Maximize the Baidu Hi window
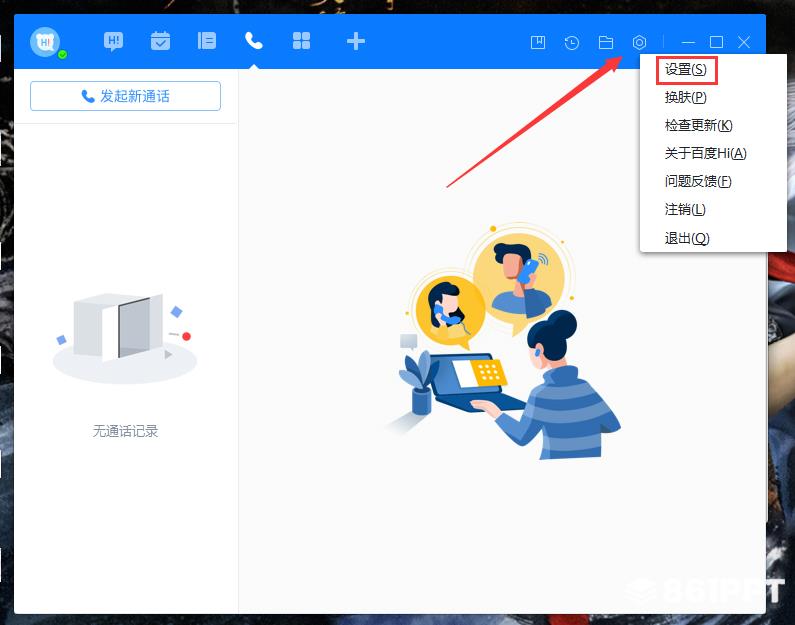 coord(716,42)
